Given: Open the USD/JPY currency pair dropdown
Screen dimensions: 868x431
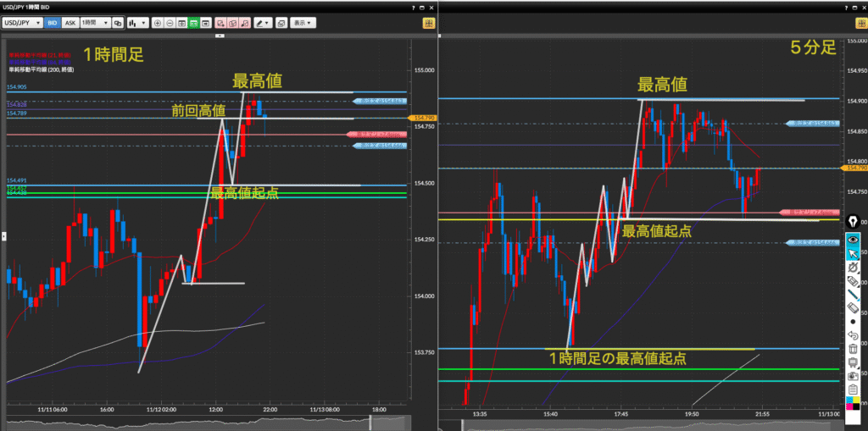Looking at the screenshot, I should 21,23.
